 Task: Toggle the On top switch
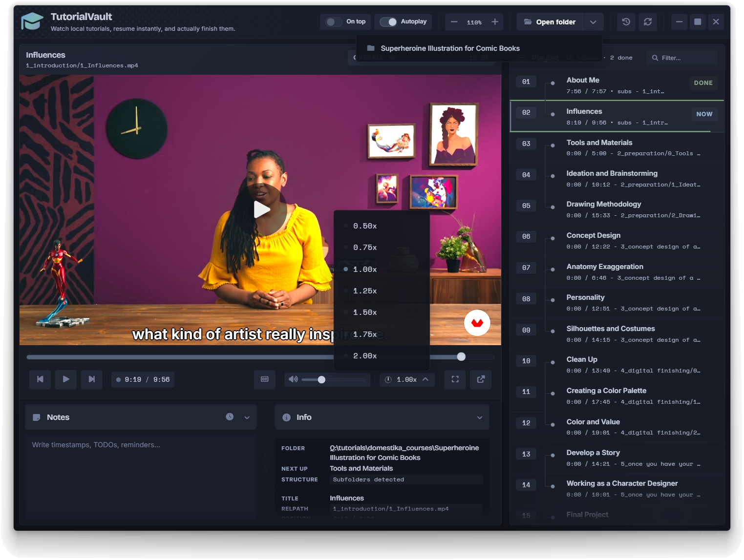click(334, 22)
